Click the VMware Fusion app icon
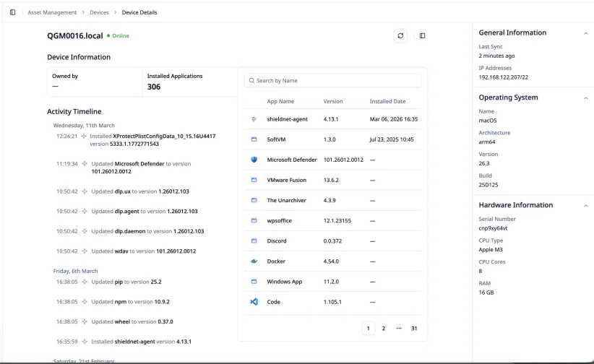 254,180
